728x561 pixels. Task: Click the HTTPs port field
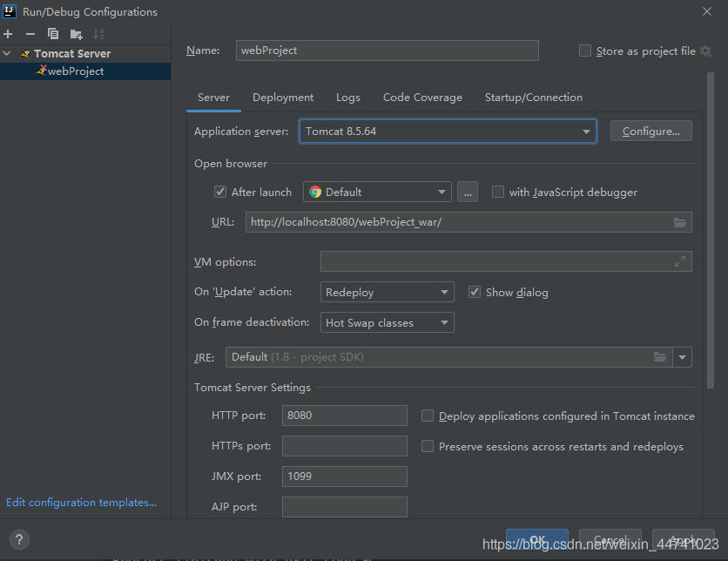point(345,446)
